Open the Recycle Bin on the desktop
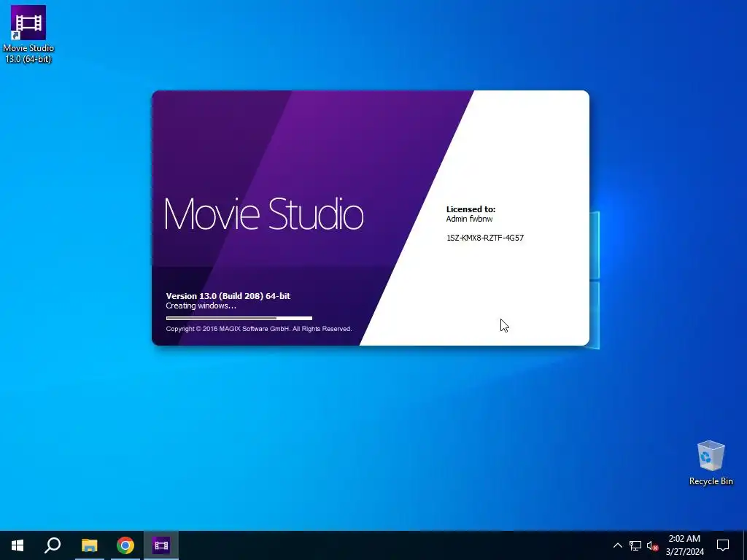This screenshot has width=747, height=560. [711, 462]
